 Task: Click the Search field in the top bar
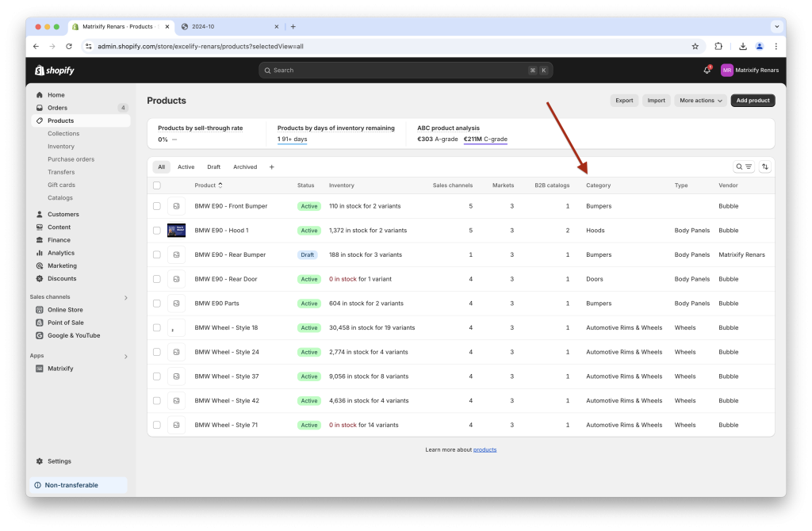[x=405, y=70]
